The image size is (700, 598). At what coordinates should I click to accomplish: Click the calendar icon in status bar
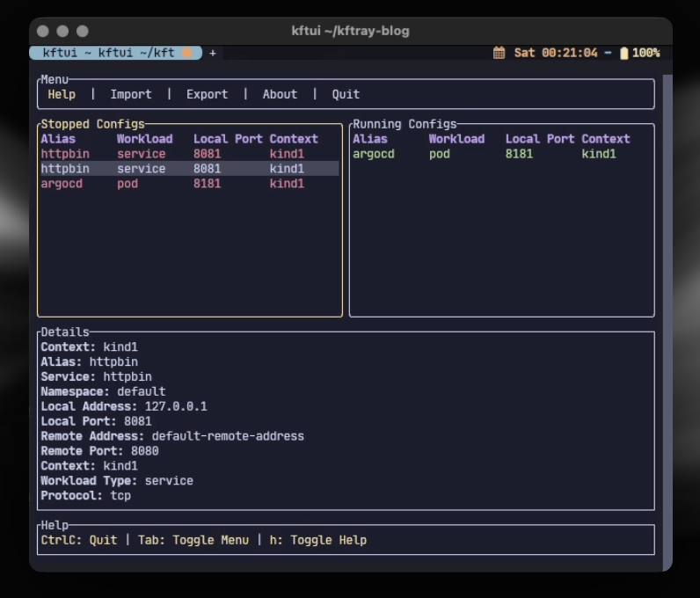(499, 53)
